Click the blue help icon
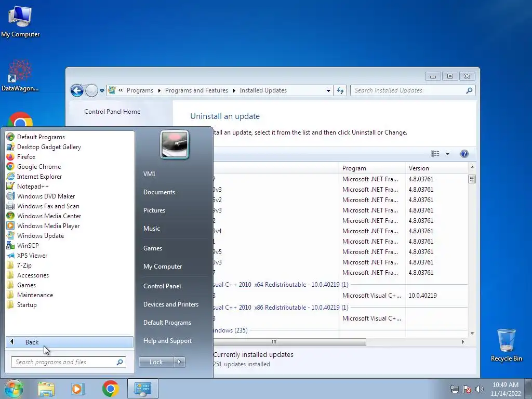This screenshot has width=532, height=399. 464,154
